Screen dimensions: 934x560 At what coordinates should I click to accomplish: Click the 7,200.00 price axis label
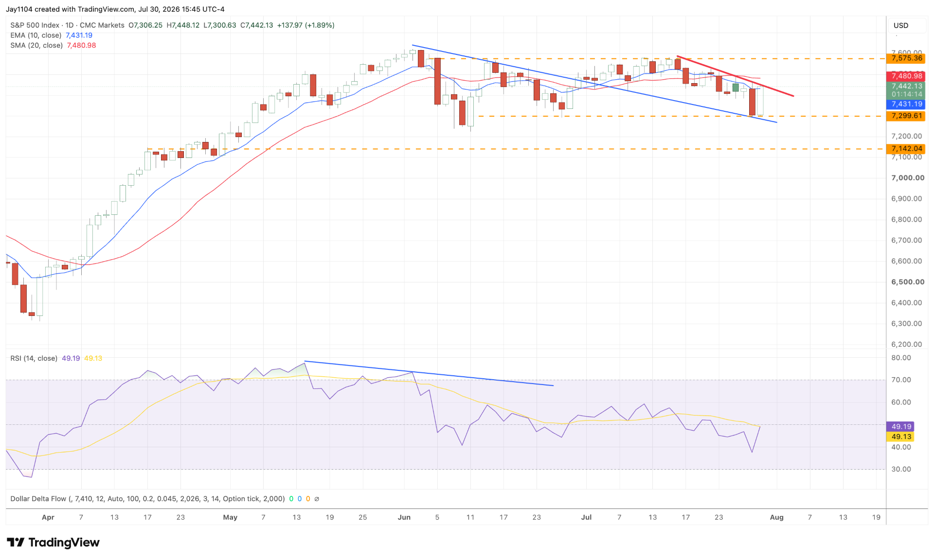point(906,136)
